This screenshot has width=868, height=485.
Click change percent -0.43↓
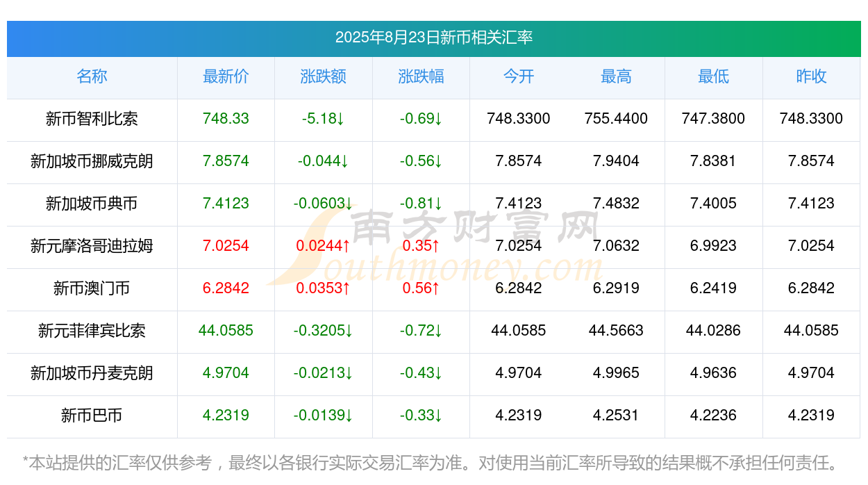pos(421,373)
